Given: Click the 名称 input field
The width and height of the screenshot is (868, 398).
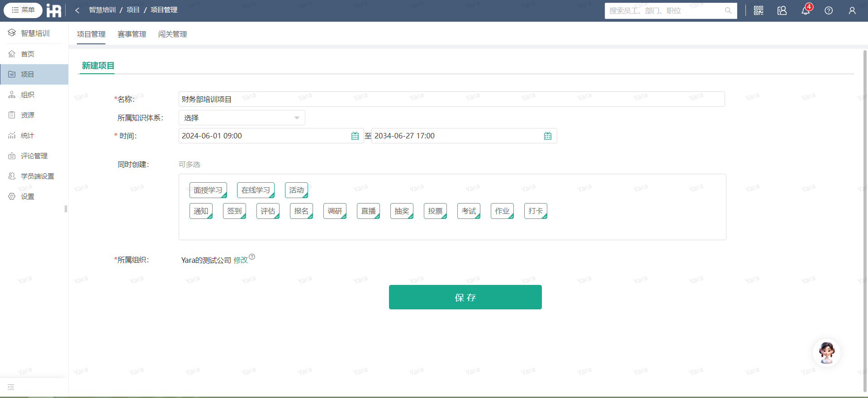Looking at the screenshot, I should [x=451, y=99].
